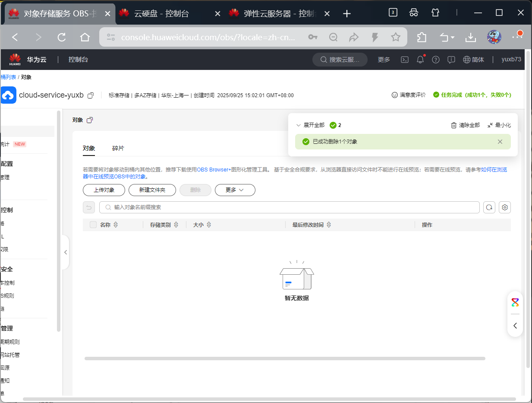Open the notifications bell icon
The width and height of the screenshot is (532, 403).
tap(420, 60)
